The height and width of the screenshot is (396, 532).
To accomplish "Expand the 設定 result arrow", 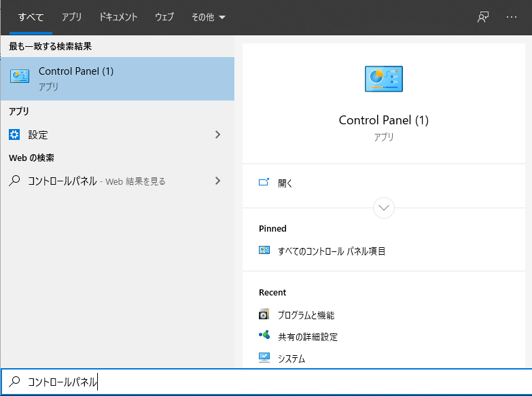I will click(218, 134).
